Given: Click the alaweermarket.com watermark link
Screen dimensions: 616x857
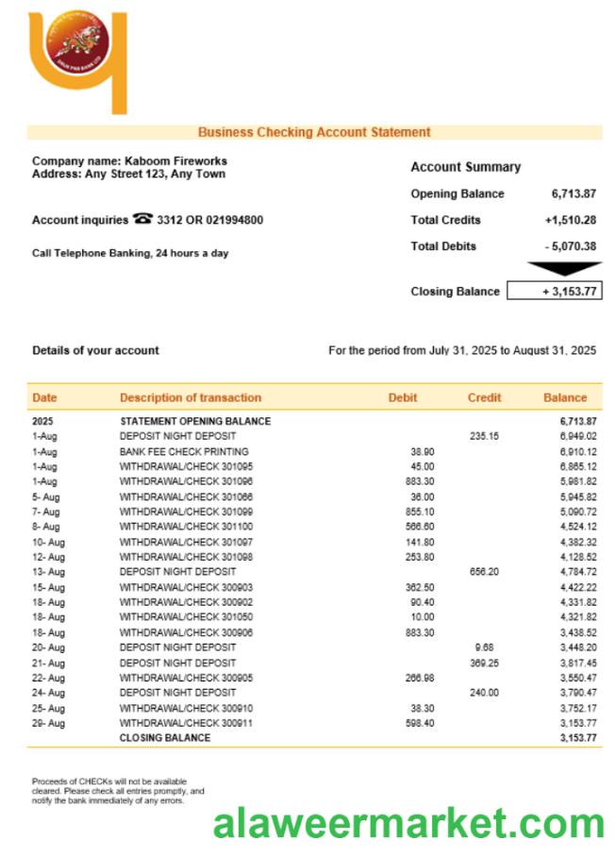Looking at the screenshot, I should [408, 824].
